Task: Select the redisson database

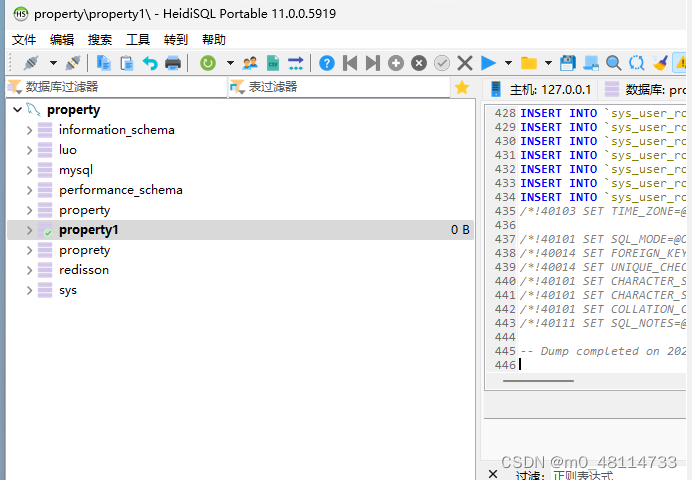Action: (84, 270)
